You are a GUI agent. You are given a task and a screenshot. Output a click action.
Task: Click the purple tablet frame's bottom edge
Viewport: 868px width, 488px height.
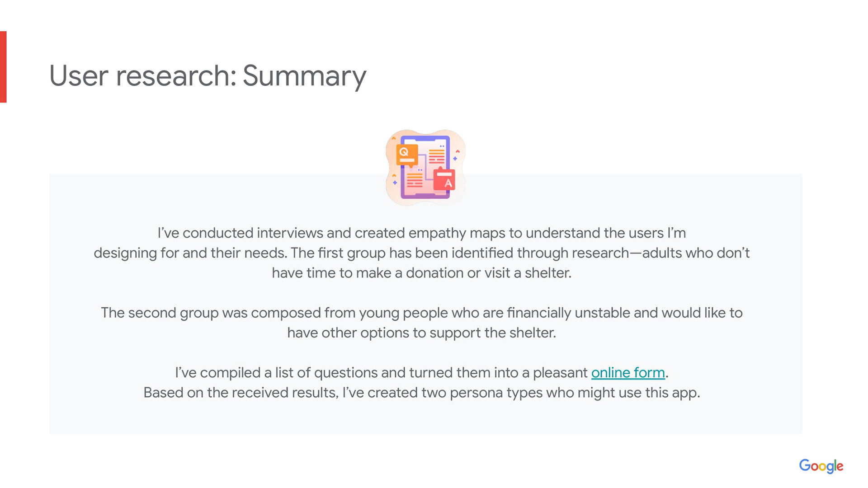coord(425,197)
